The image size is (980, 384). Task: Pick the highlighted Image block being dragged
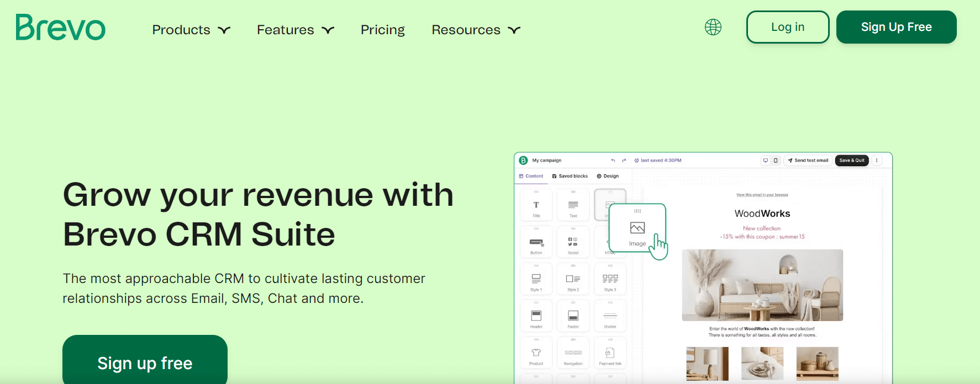(x=637, y=228)
